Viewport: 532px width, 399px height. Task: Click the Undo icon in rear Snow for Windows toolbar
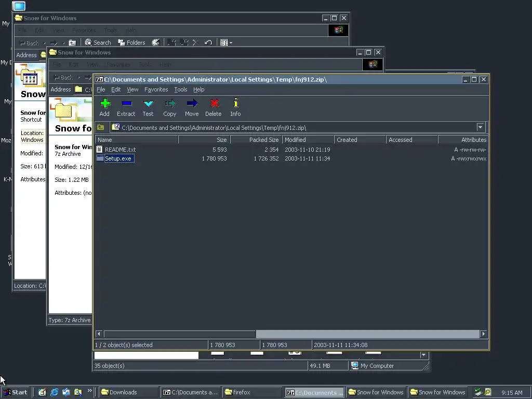click(x=208, y=43)
